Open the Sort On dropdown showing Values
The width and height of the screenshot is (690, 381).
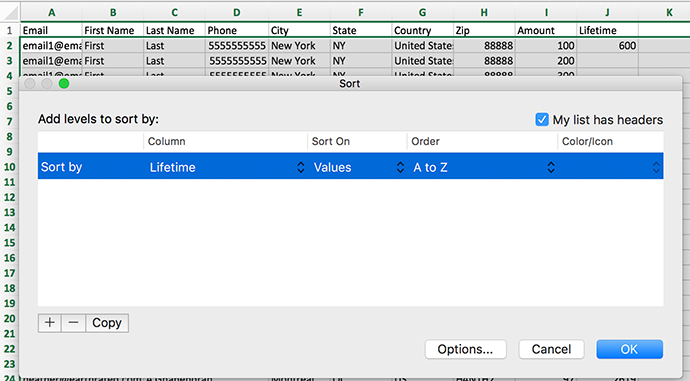pyautogui.click(x=359, y=167)
